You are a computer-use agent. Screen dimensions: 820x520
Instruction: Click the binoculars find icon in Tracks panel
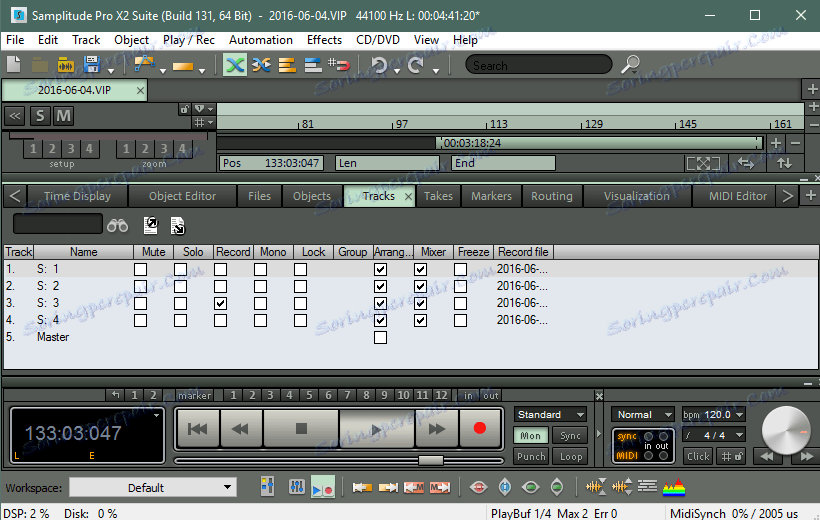[x=117, y=225]
